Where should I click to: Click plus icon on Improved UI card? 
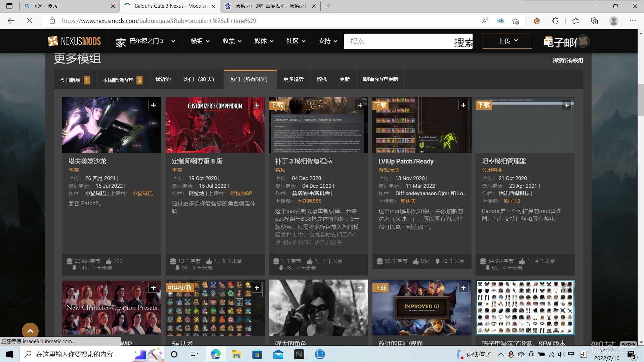(x=464, y=288)
